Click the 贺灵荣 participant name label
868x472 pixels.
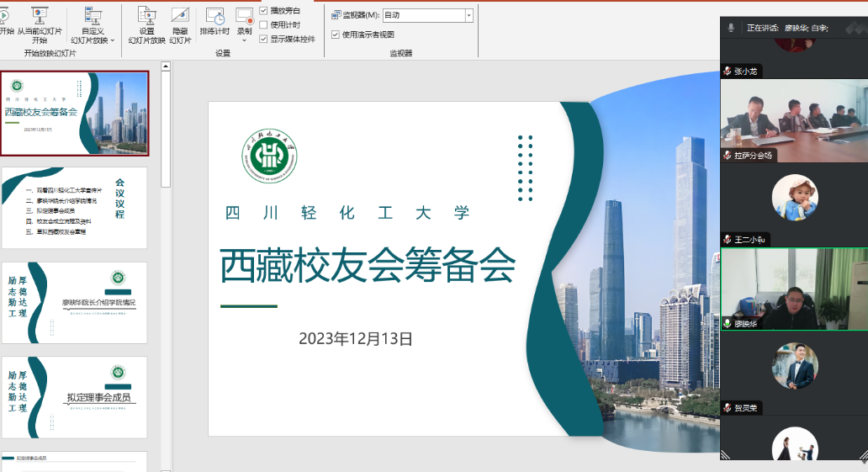[745, 408]
